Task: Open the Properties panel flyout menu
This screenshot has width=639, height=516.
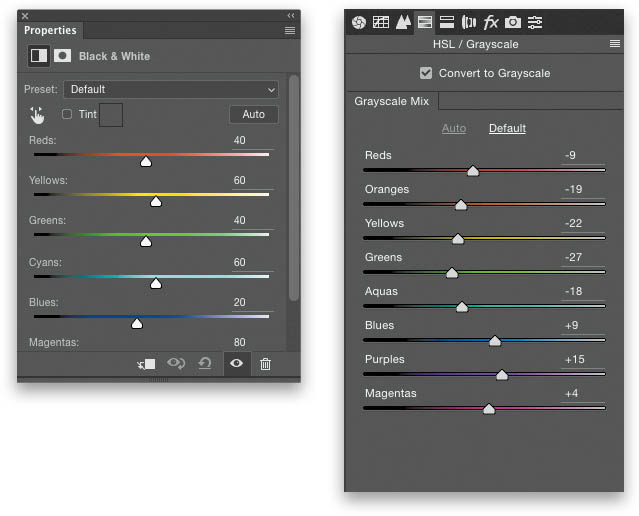Action: click(290, 31)
